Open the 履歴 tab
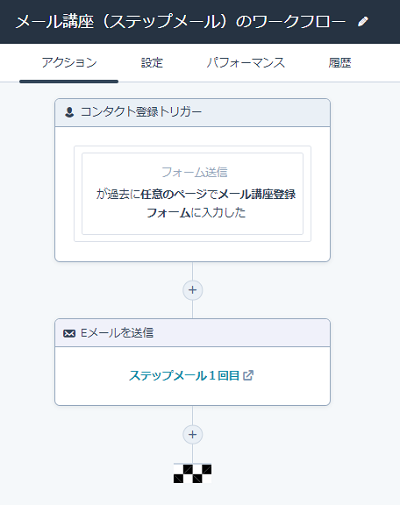 (x=340, y=63)
